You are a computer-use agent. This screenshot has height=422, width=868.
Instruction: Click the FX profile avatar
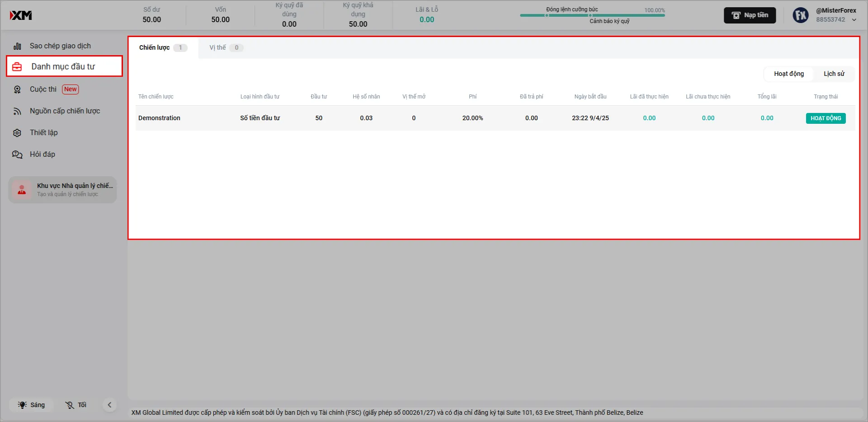click(x=801, y=15)
